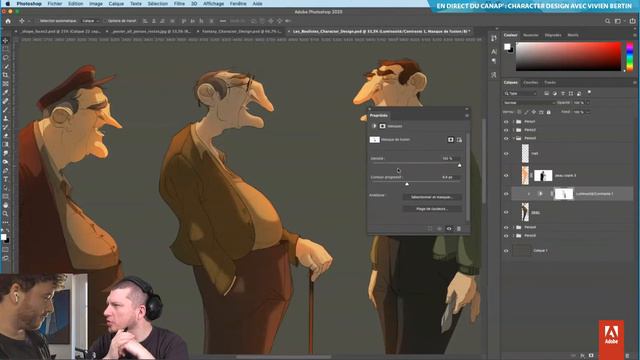Select the Lasso tool
The image size is (640, 360).
pyautogui.click(x=5, y=58)
